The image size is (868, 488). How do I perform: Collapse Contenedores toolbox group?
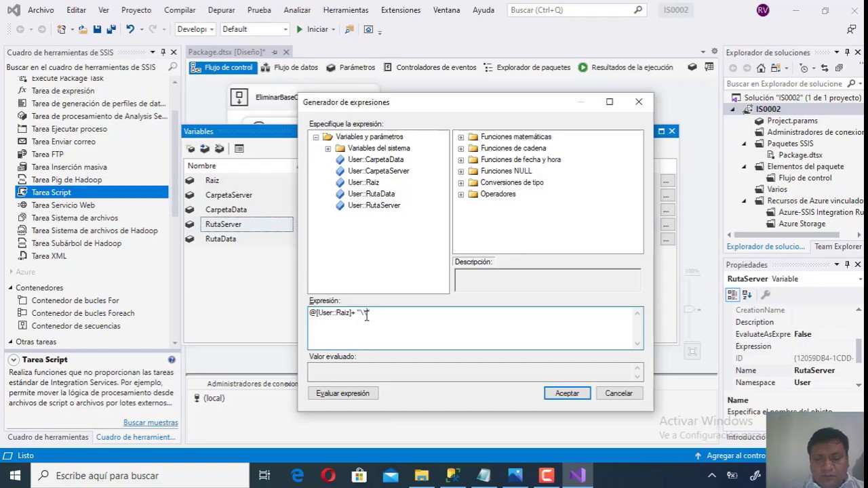pos(11,288)
